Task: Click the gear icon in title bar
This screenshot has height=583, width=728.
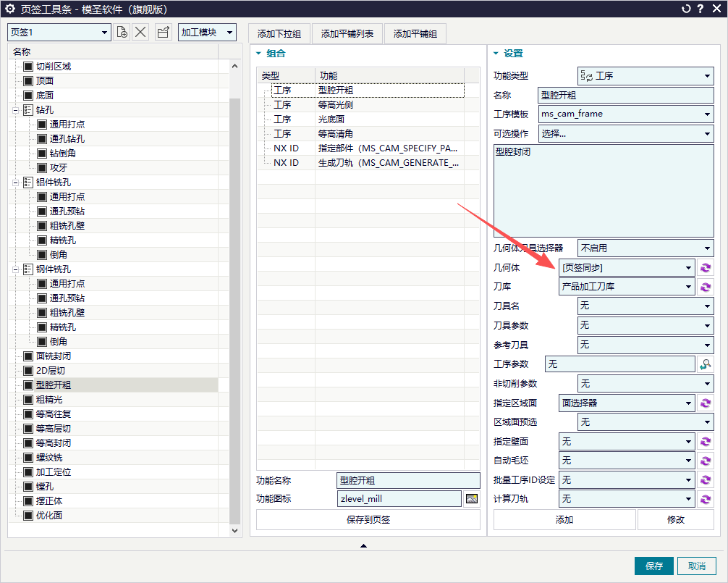Action: [9, 9]
